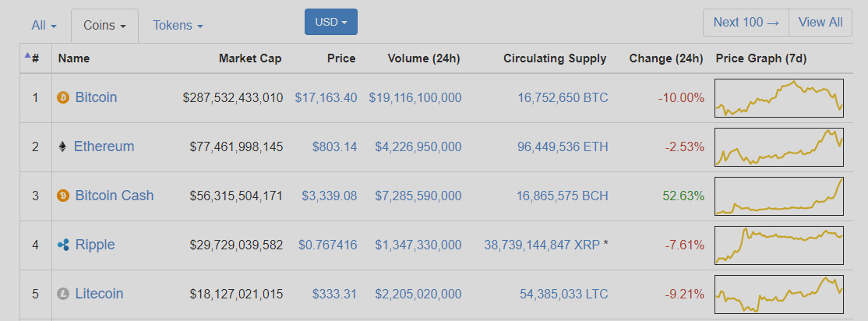Open the Tokens dropdown tab
The width and height of the screenshot is (868, 321).
point(178,26)
